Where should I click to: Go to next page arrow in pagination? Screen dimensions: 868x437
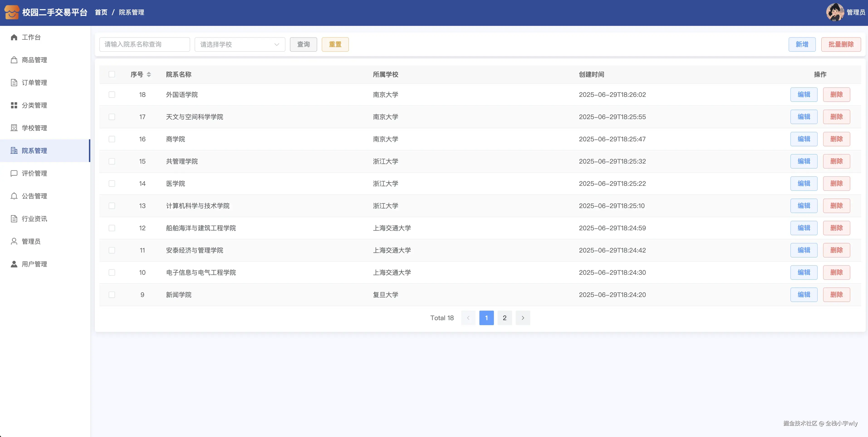(523, 318)
